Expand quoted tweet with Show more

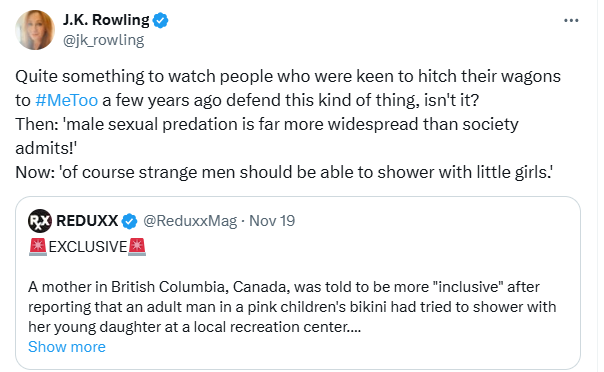click(67, 347)
